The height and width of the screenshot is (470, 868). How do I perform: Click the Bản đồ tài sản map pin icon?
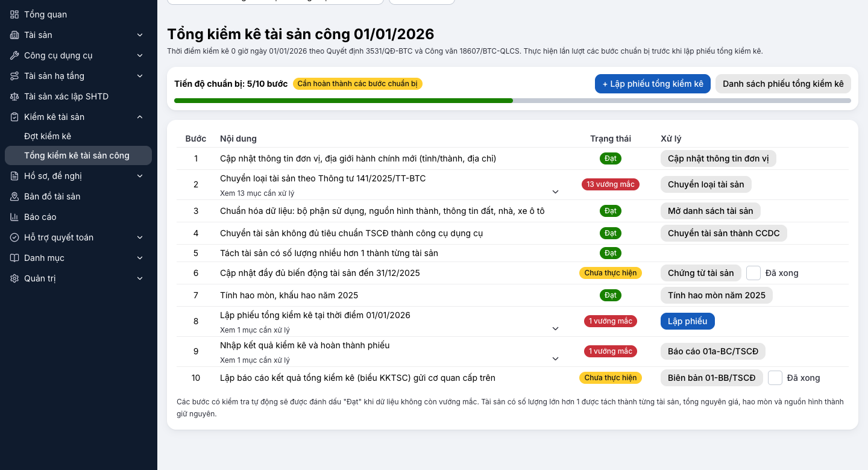click(14, 196)
